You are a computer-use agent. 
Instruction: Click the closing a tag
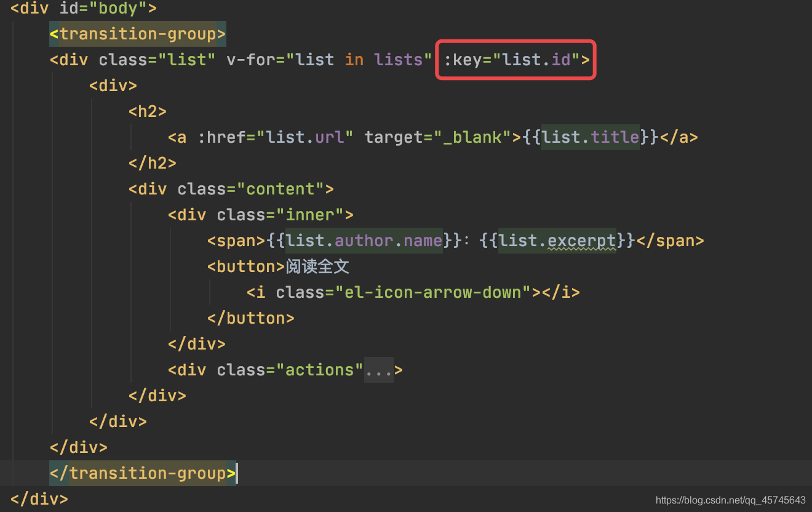(679, 137)
